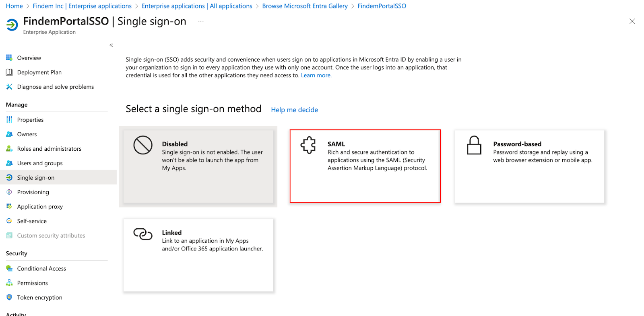Click the Custom security attributes icon

9,235
